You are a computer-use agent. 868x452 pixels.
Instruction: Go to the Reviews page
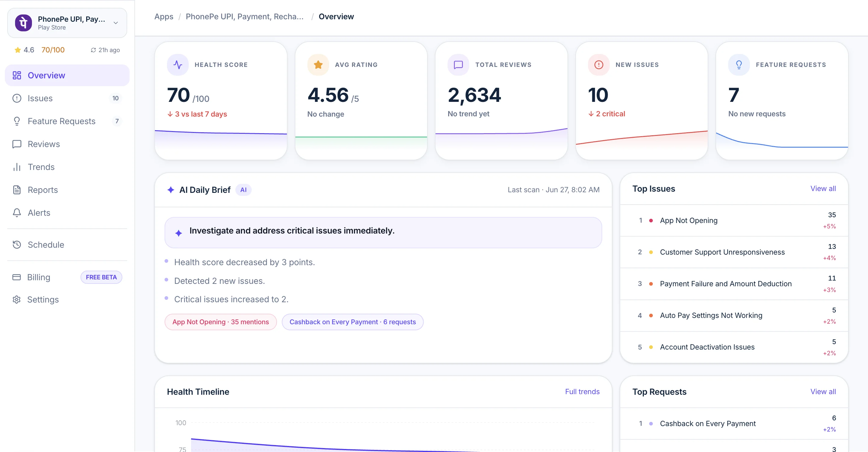tap(67, 144)
